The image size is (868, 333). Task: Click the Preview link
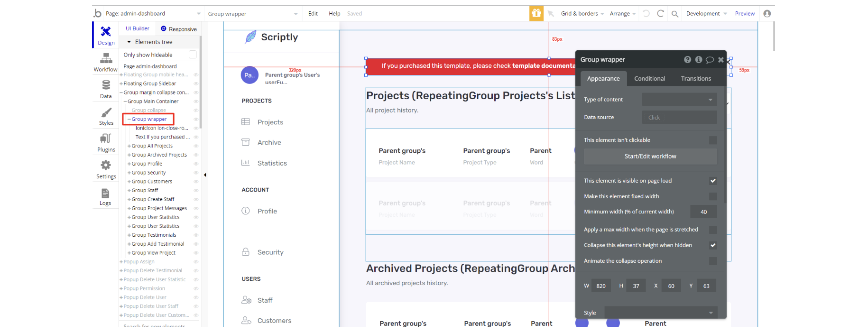pos(744,14)
